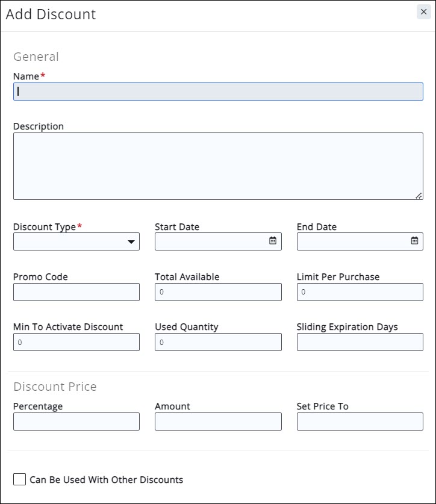Select the Amount input field
436x504 pixels.
click(x=218, y=422)
